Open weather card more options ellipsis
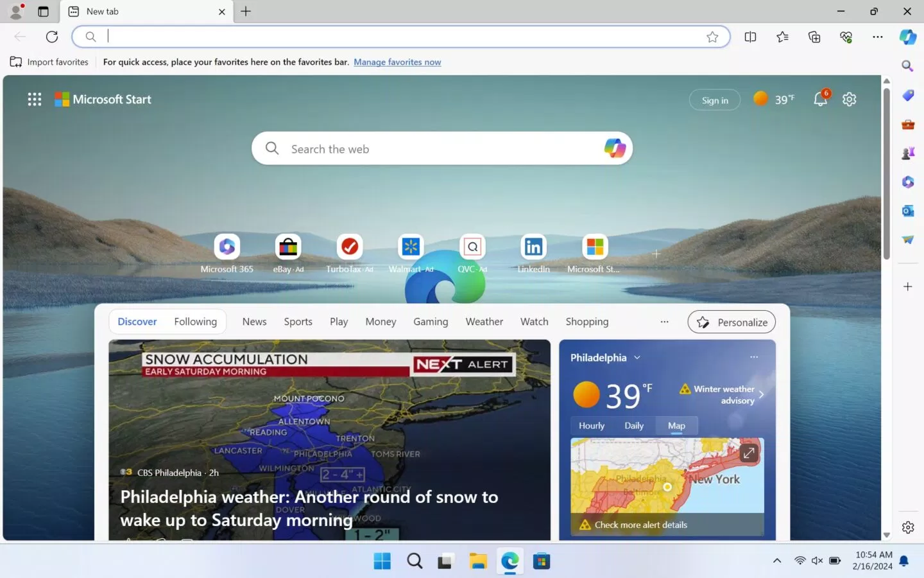924x578 pixels. (x=754, y=357)
